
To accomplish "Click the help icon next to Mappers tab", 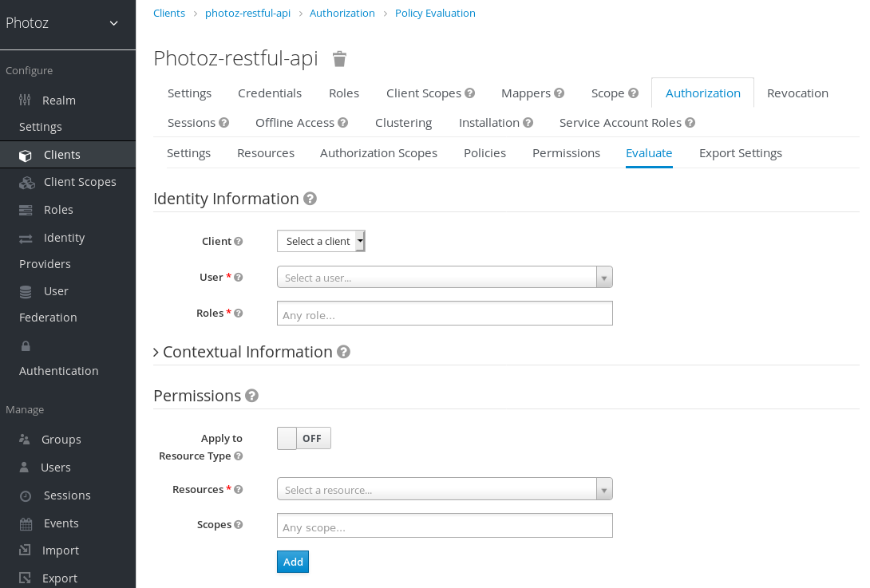I will pos(560,93).
